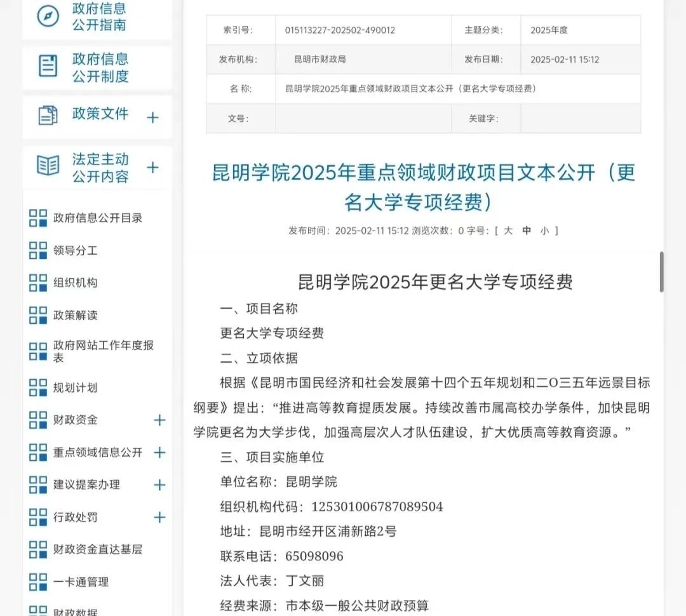Select the 大 font size option
Image resolution: width=686 pixels, height=616 pixels.
[x=508, y=231]
